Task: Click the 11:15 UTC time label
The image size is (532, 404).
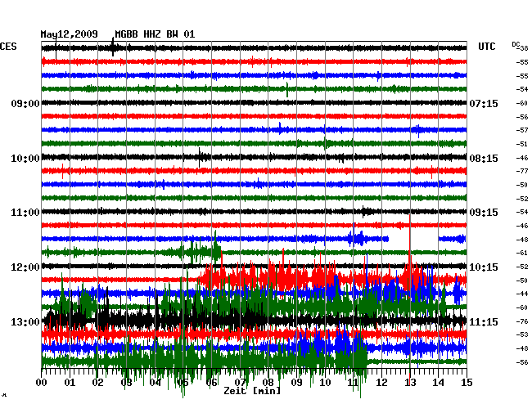Action: coord(484,321)
